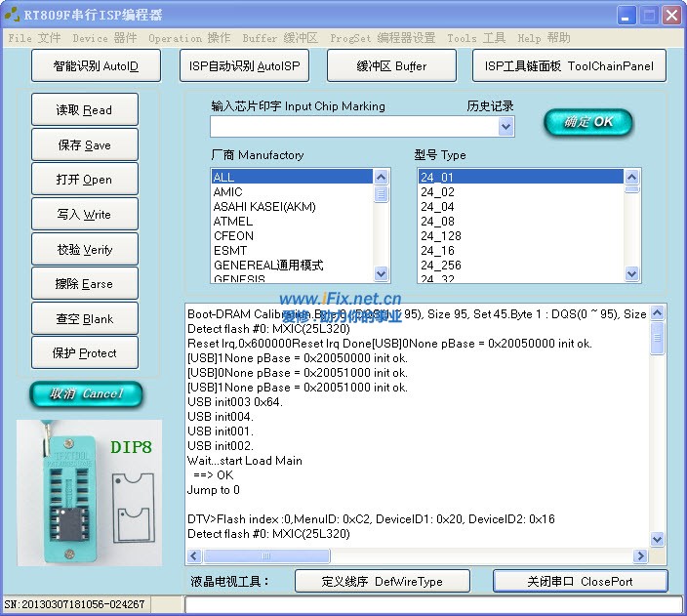Screen dimensions: 687x616
Task: Click the 'Jump to 0' log line
Action: click(214, 490)
